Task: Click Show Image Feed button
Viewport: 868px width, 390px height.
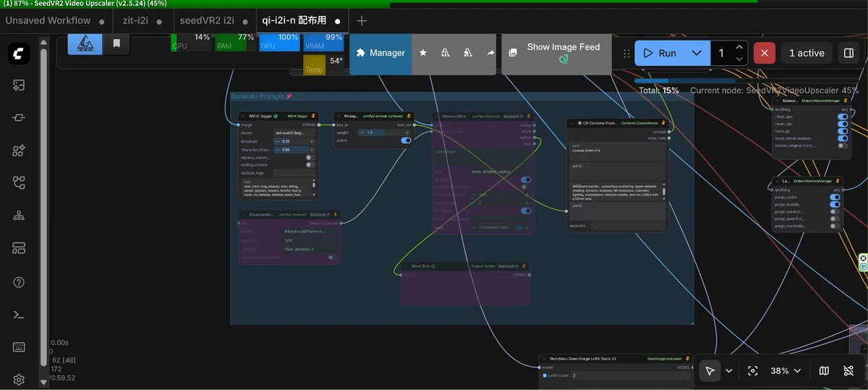Action: pos(556,53)
